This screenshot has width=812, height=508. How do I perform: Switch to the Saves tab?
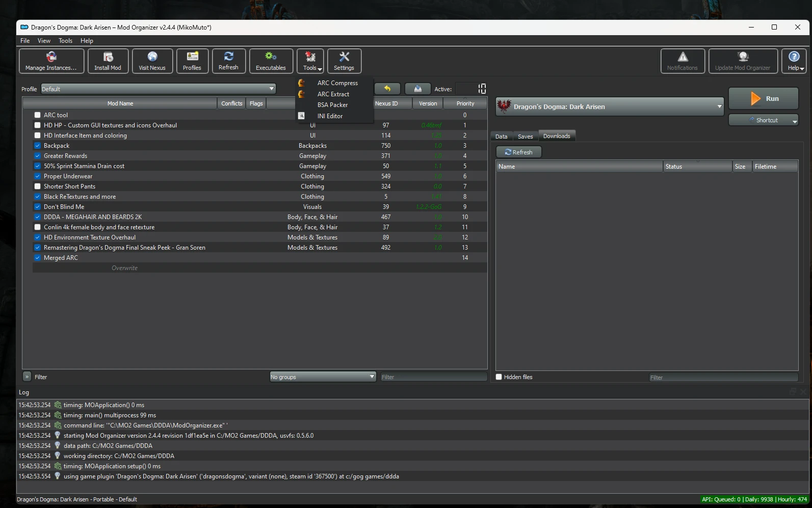(525, 137)
